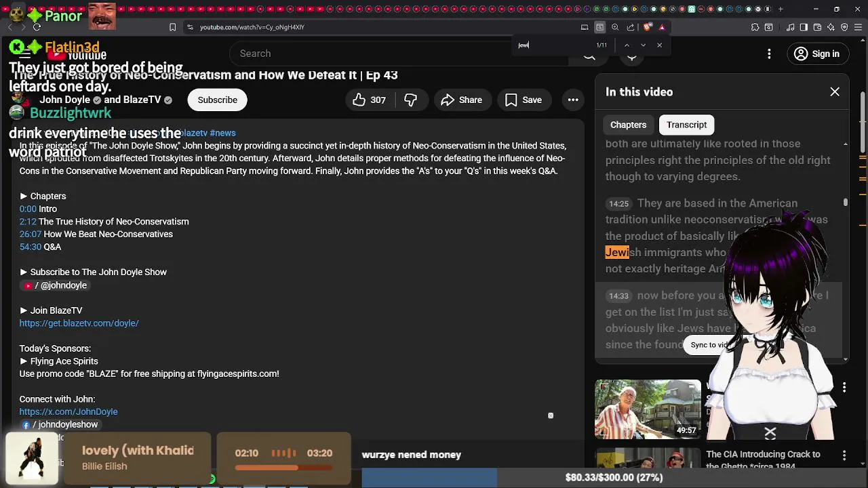Click the Share button

[x=461, y=100]
